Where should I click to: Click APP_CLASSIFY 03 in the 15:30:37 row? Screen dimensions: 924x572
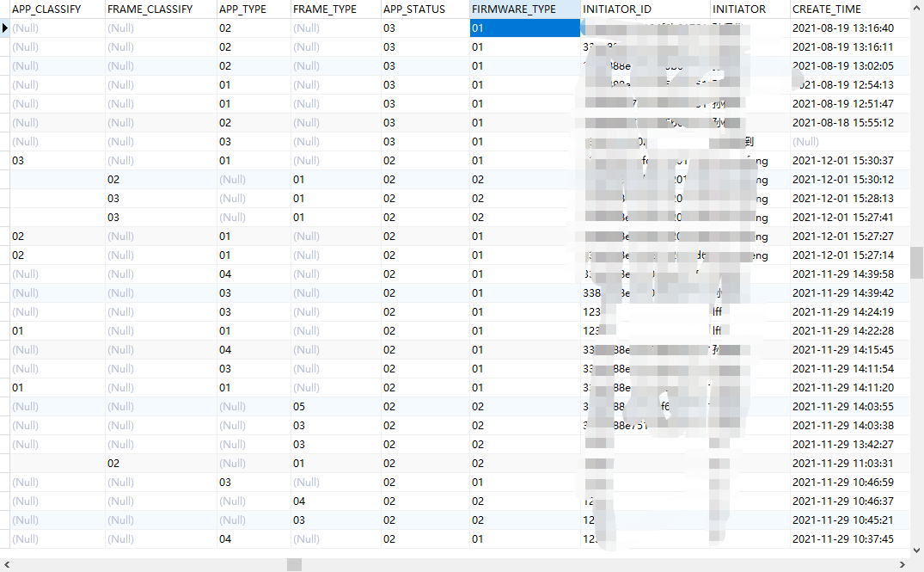(58, 160)
